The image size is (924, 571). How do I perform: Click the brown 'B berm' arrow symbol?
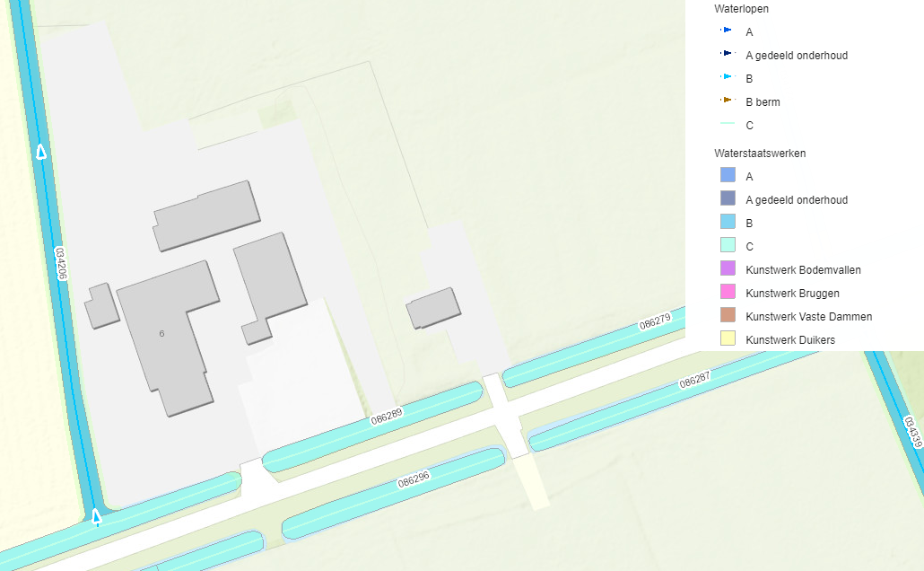(728, 101)
